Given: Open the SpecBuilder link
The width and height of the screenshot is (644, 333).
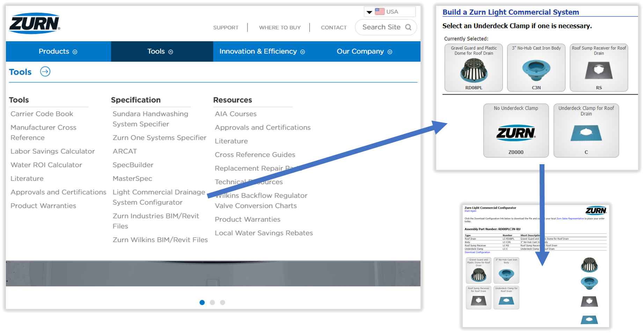Looking at the screenshot, I should (x=133, y=165).
